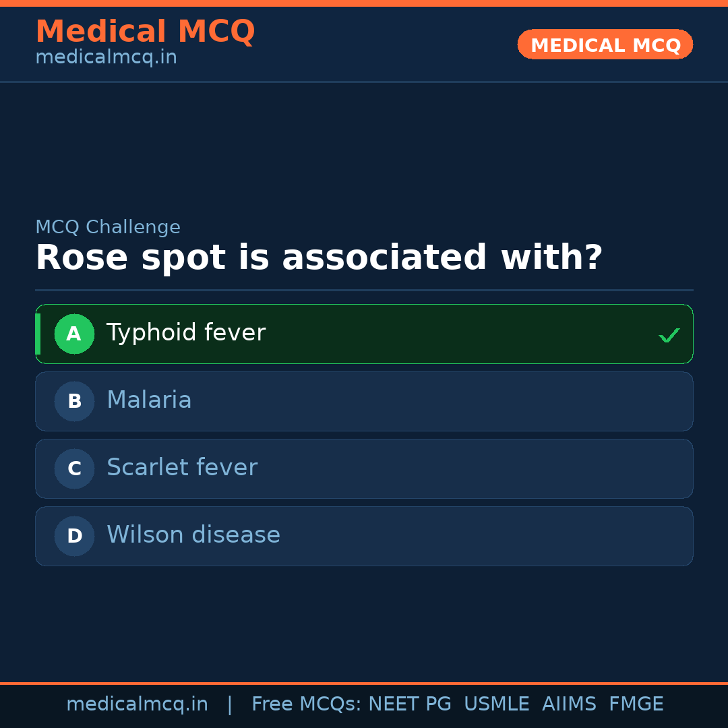Click the Medical MCQ logo text

146,31
